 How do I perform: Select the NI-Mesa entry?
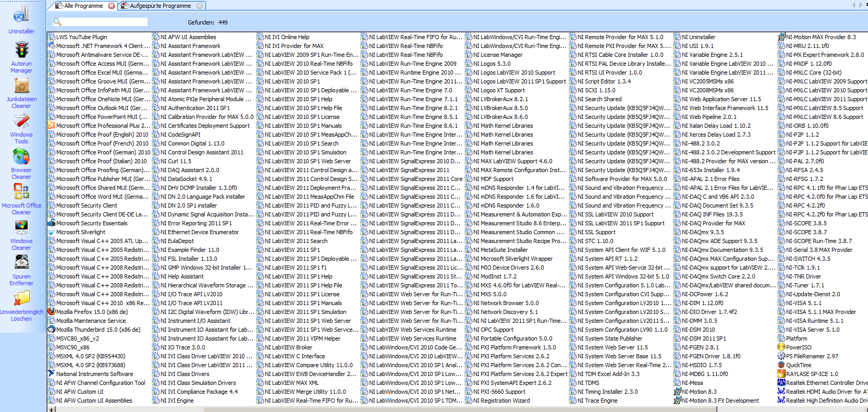692,383
